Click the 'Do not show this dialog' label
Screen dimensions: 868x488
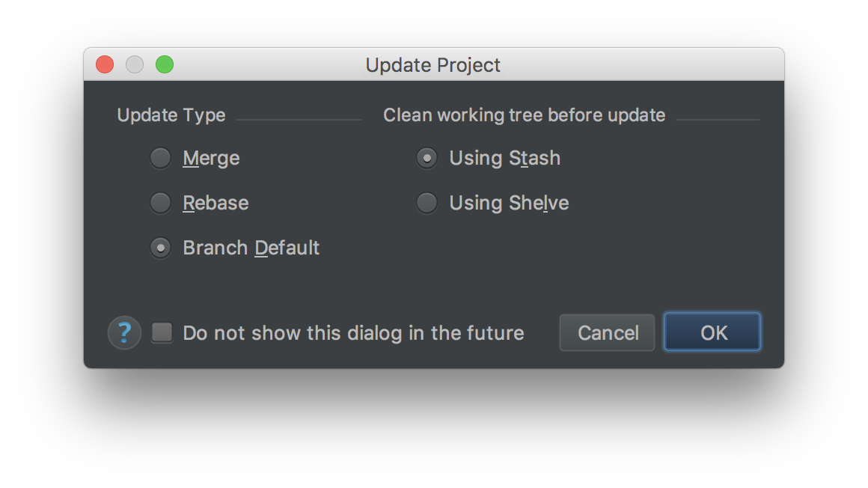point(354,333)
